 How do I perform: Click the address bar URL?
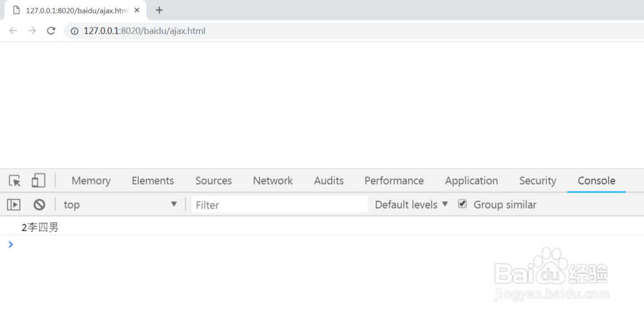144,31
